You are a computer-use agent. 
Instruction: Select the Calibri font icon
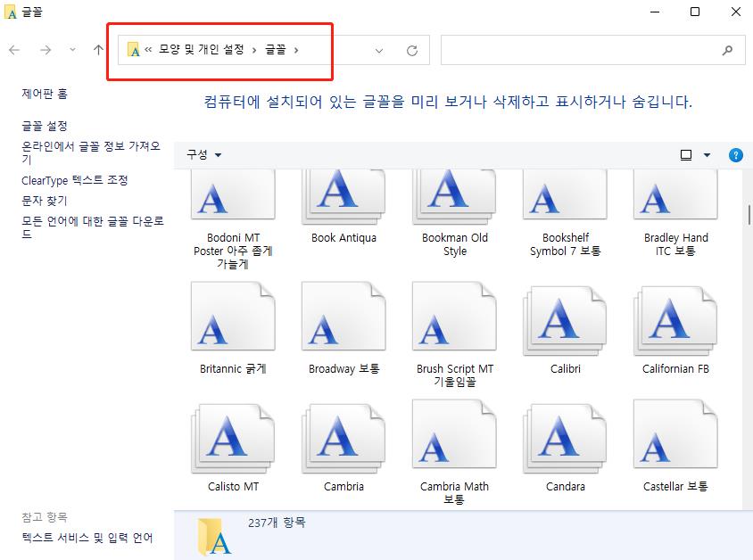pos(565,317)
